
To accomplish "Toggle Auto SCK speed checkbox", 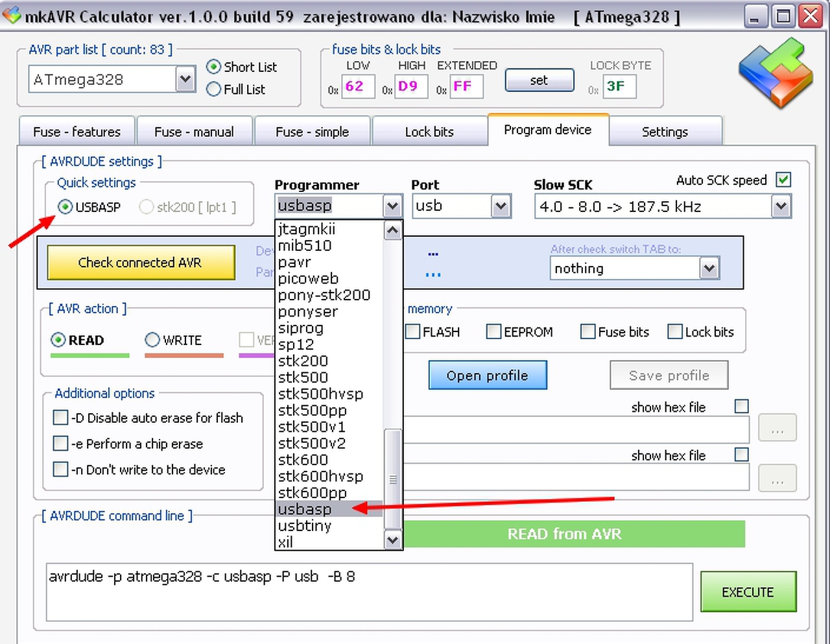I will click(783, 180).
